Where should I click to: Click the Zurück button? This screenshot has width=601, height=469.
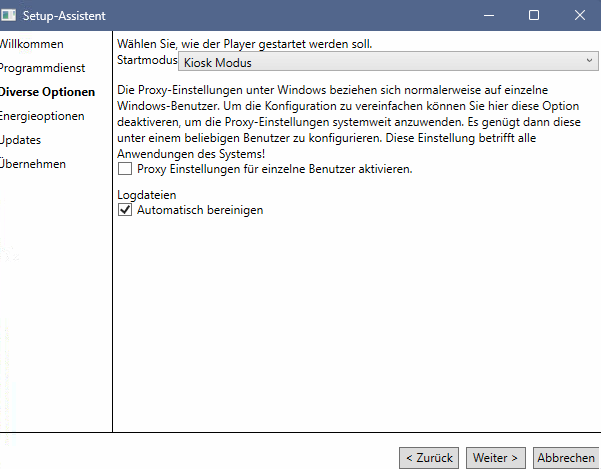click(x=429, y=458)
